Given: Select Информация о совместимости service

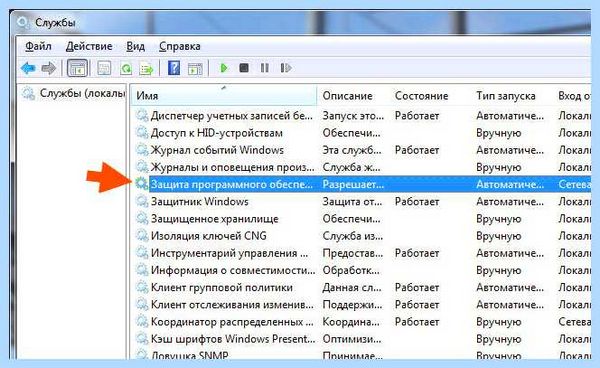Looking at the screenshot, I should tap(233, 270).
